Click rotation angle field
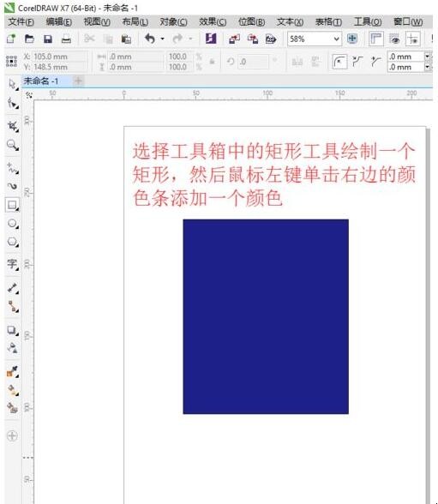 click(x=253, y=62)
